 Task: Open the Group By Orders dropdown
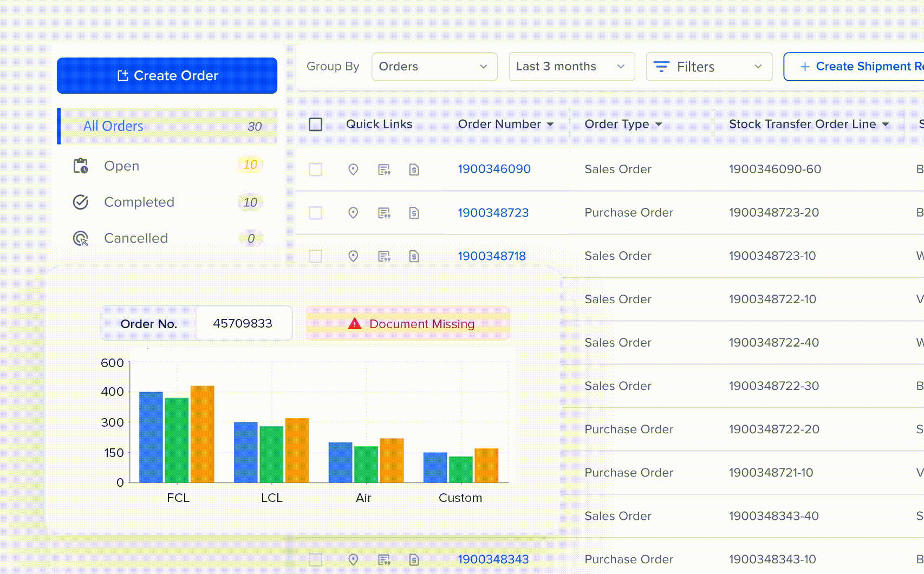pyautogui.click(x=434, y=67)
